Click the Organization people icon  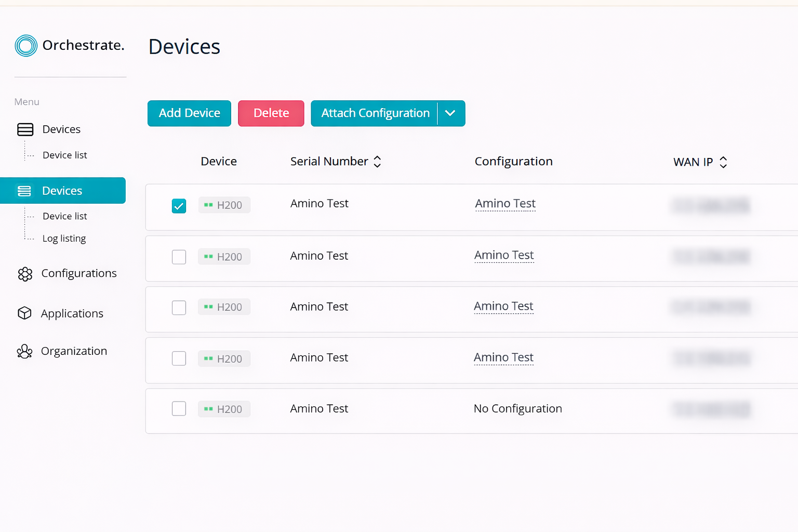pyautogui.click(x=24, y=352)
